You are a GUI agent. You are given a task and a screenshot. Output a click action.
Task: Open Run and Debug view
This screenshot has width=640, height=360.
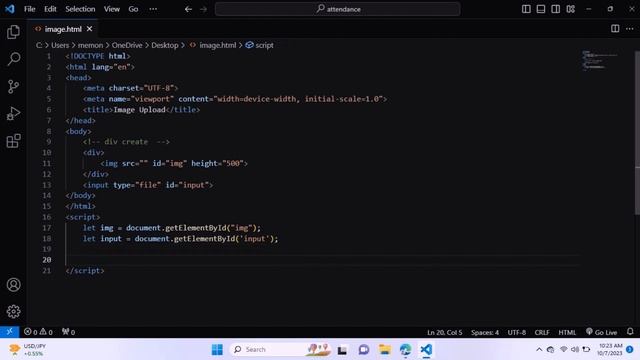[13, 113]
